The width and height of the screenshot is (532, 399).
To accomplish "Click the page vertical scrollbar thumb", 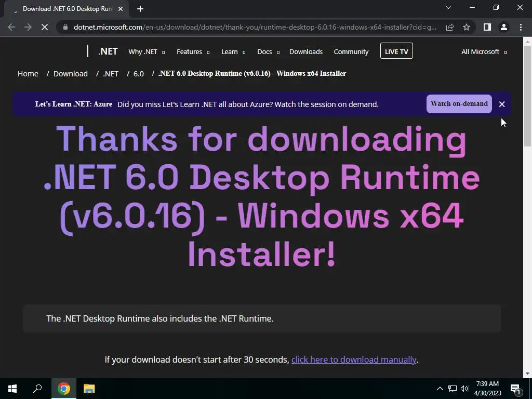I will tap(527, 96).
